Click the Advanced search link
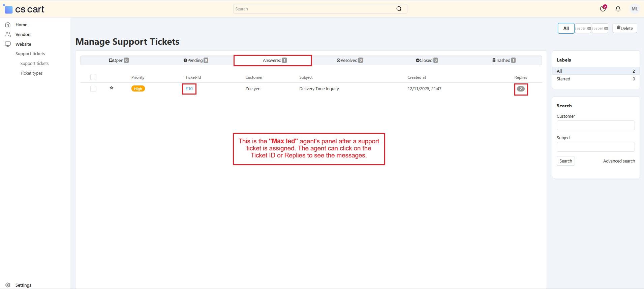Image resolution: width=644 pixels, height=289 pixels. point(619,161)
